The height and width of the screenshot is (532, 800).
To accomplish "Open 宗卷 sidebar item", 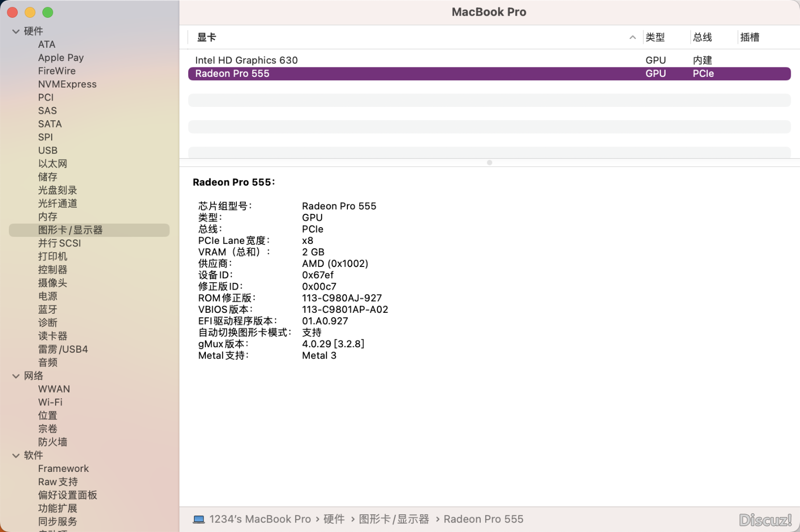I will (48, 429).
